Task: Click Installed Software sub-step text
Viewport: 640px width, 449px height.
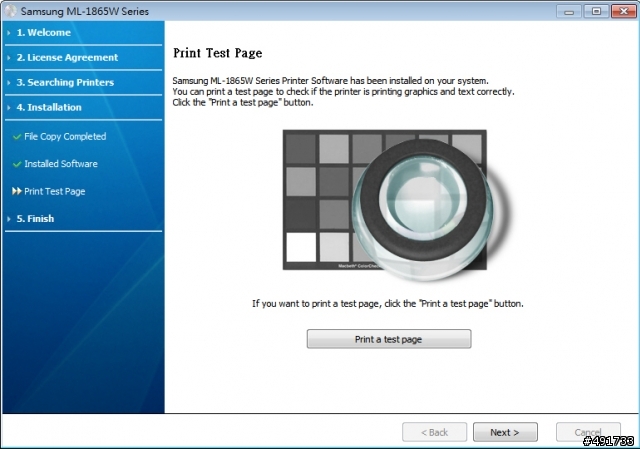Action: (61, 164)
